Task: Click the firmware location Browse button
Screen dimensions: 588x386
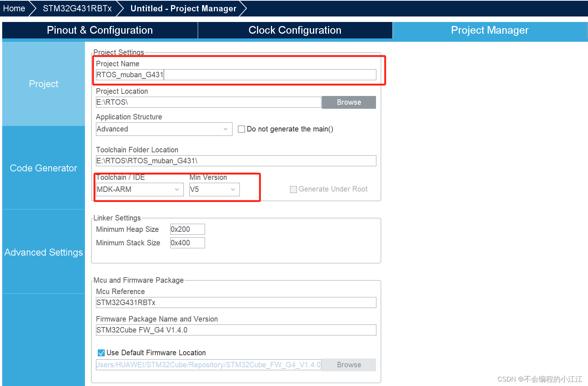Action: pos(349,365)
